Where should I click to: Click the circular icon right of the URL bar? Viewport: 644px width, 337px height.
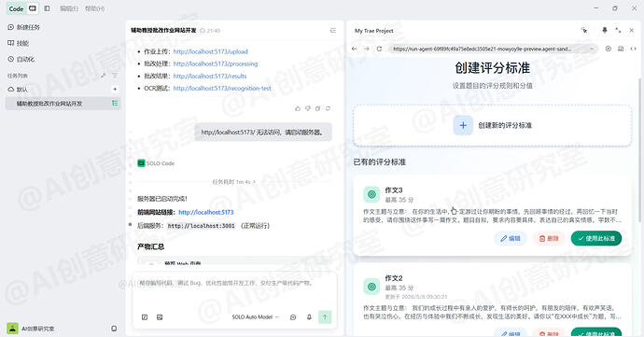(x=609, y=49)
